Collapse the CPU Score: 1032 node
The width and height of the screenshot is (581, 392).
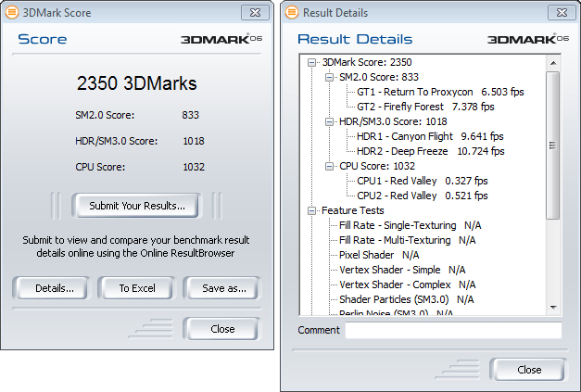(329, 166)
